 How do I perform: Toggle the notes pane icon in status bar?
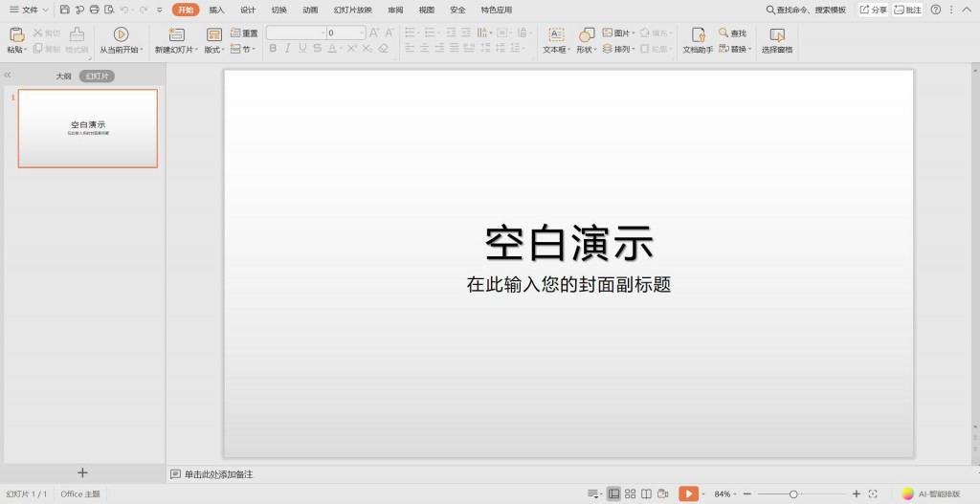pyautogui.click(x=593, y=493)
